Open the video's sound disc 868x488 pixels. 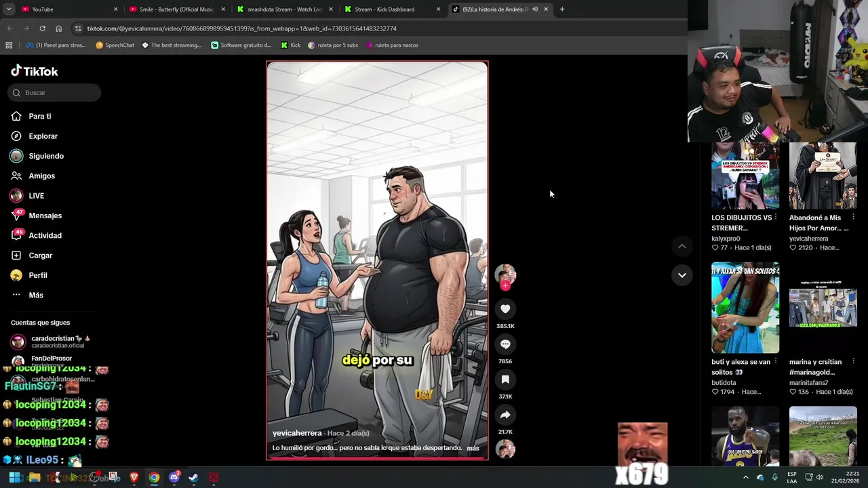[x=505, y=449]
